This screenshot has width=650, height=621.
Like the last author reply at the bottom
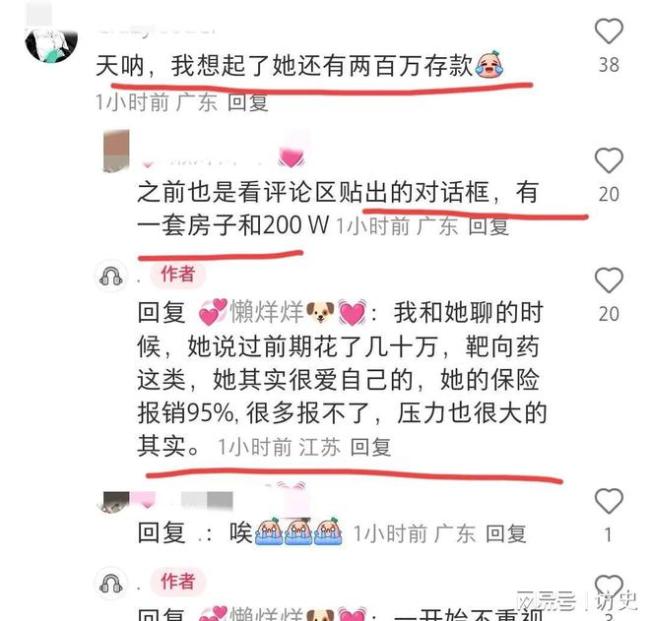pos(609,587)
